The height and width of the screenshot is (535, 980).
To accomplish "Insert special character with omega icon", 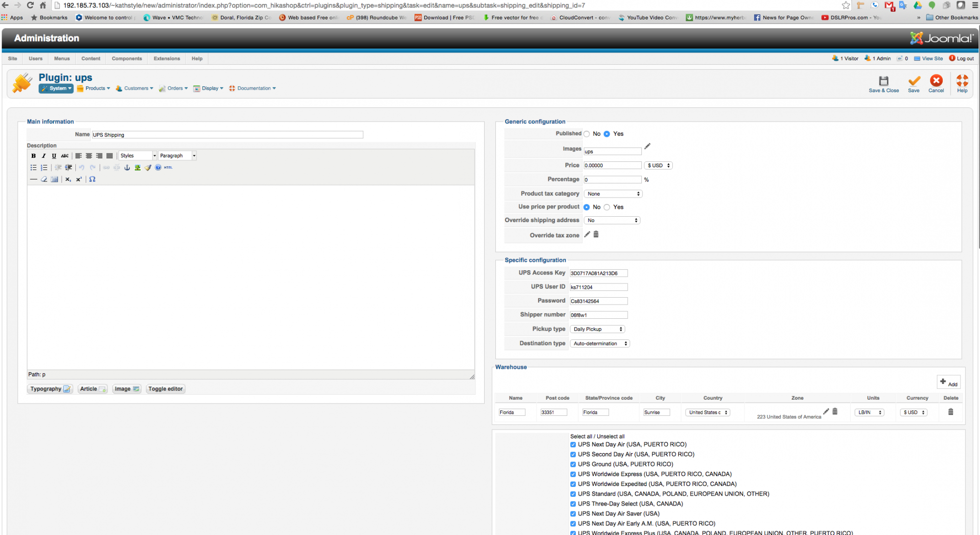I will [92, 179].
